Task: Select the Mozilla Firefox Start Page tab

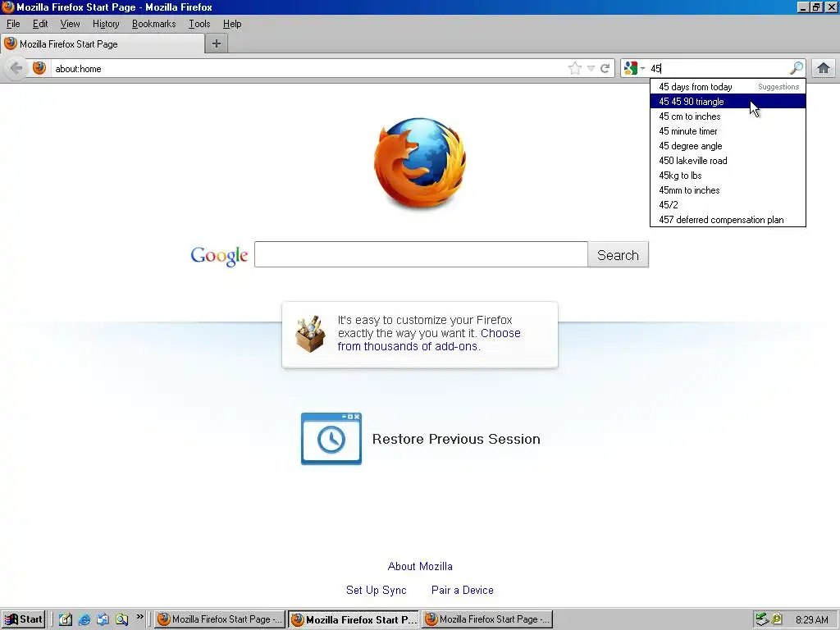Action: coord(103,44)
